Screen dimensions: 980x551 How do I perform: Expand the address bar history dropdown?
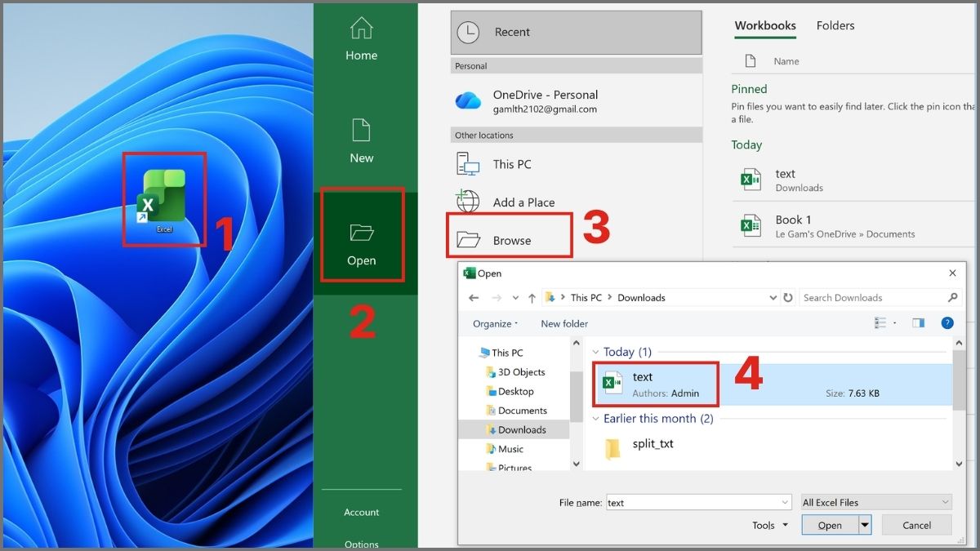point(773,298)
